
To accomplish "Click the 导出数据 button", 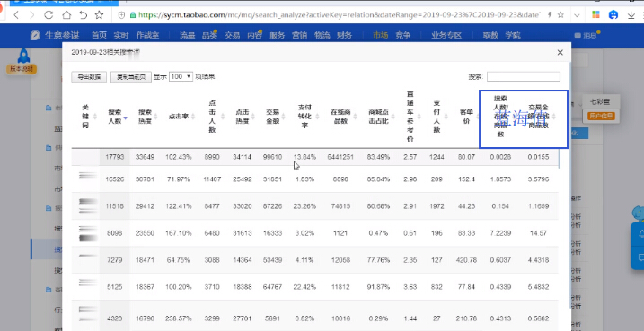I will click(89, 77).
